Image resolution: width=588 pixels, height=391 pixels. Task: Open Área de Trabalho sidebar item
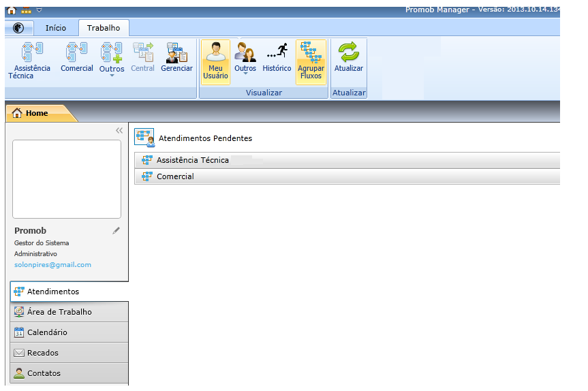(69, 312)
